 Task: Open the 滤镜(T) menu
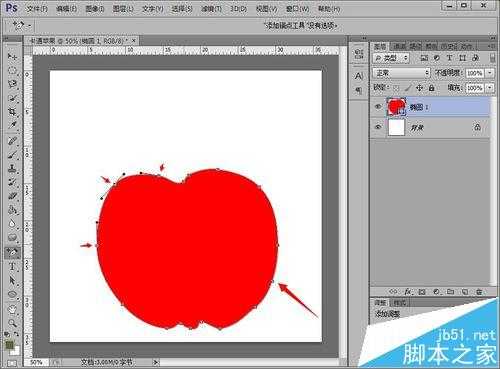pyautogui.click(x=211, y=8)
